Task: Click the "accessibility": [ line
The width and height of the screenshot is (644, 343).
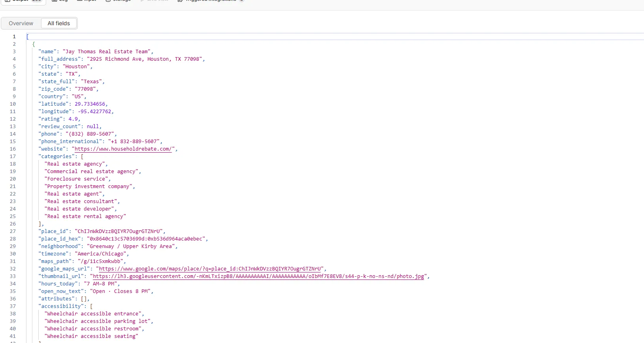Action: (66, 306)
